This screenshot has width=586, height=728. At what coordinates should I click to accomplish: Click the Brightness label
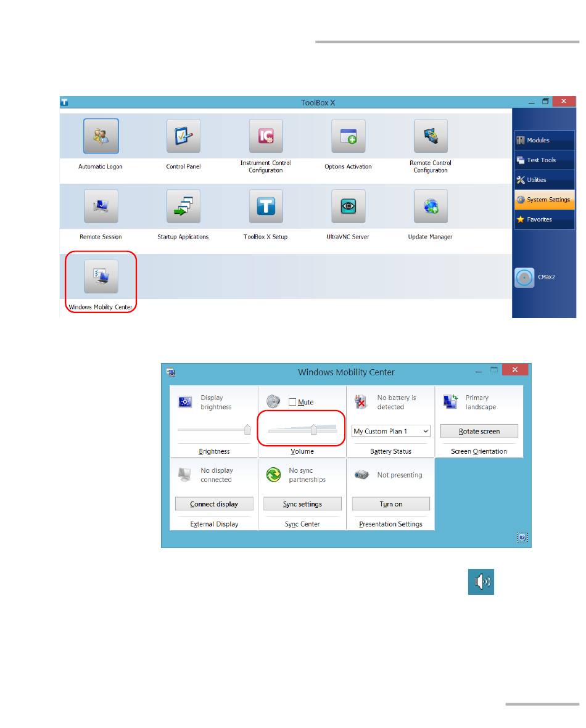click(x=214, y=451)
